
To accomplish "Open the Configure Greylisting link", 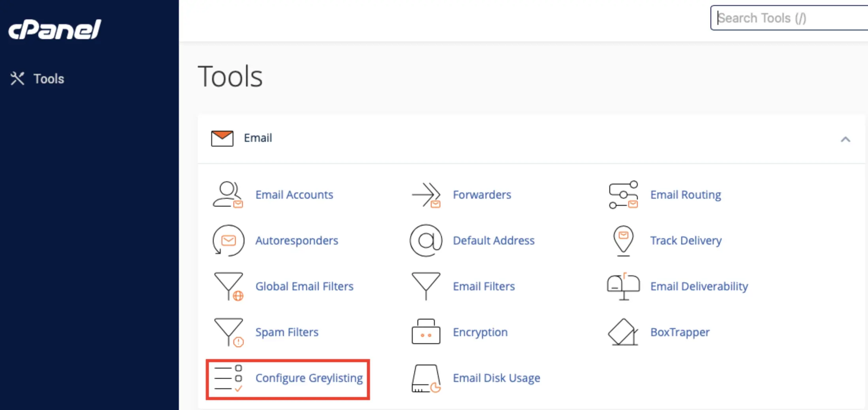I will 309,378.
